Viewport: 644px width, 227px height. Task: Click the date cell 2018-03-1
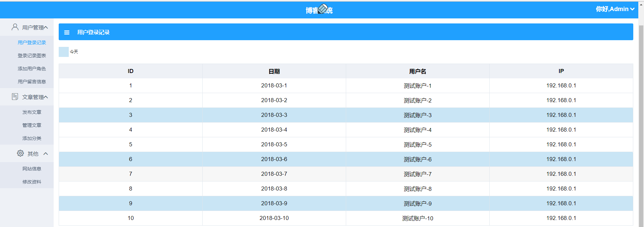(x=274, y=85)
